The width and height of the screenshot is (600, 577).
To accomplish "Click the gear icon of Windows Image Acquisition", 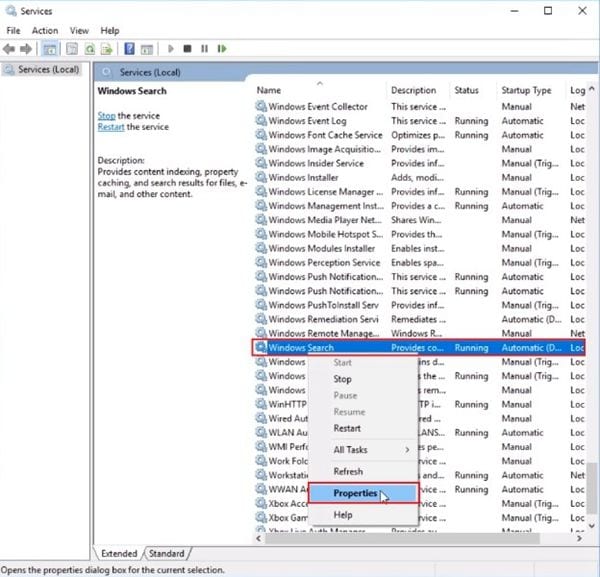I will tap(261, 149).
